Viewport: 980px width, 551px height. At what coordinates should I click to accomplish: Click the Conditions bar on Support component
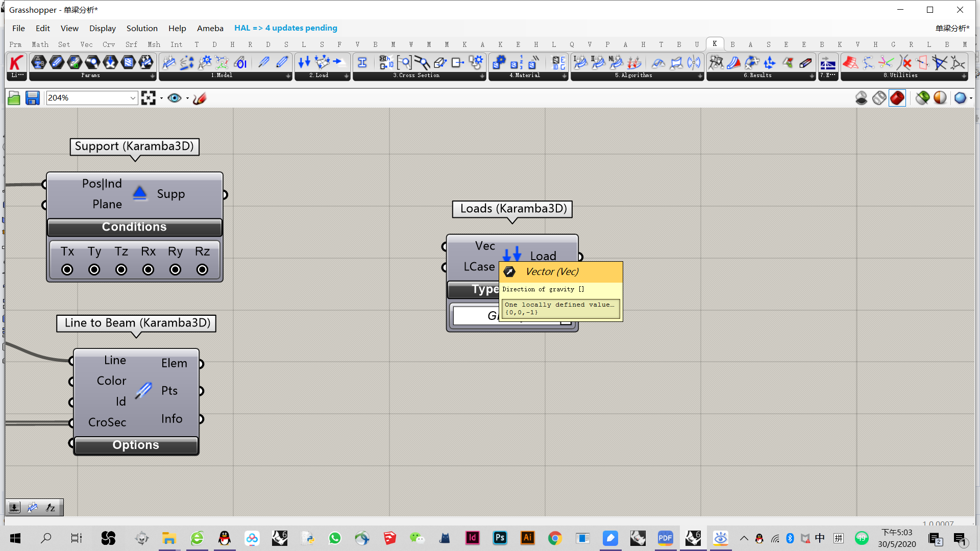click(x=134, y=227)
